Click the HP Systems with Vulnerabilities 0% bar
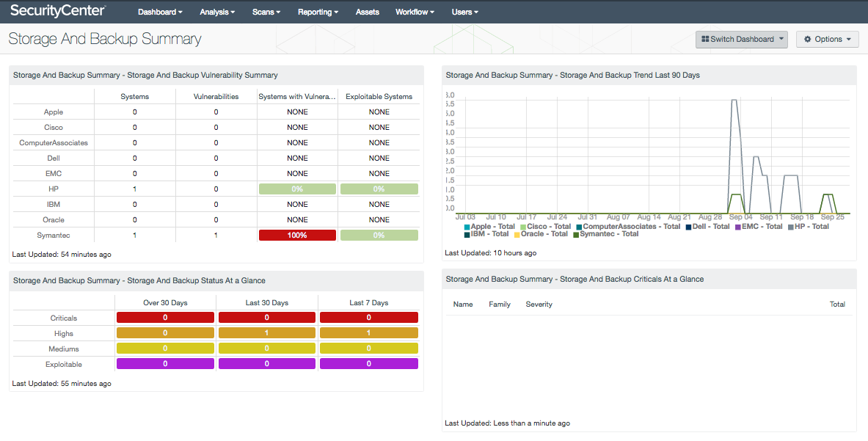The image size is (868, 441). (297, 189)
